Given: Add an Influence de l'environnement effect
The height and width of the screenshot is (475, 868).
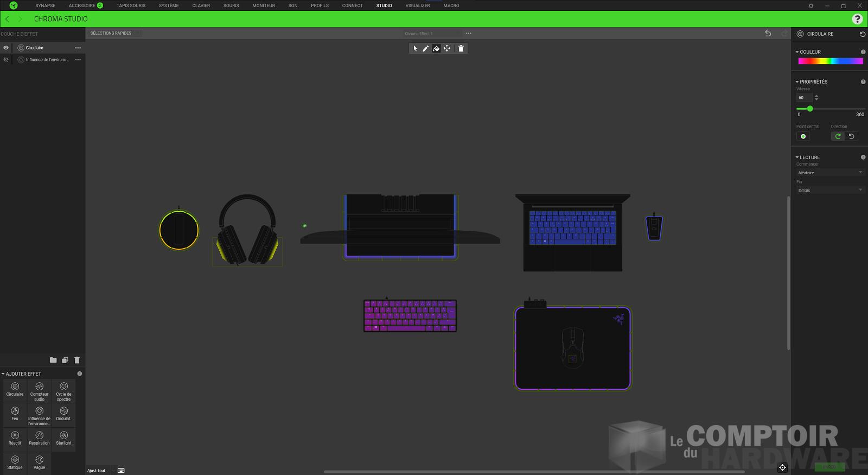Looking at the screenshot, I should 39,416.
